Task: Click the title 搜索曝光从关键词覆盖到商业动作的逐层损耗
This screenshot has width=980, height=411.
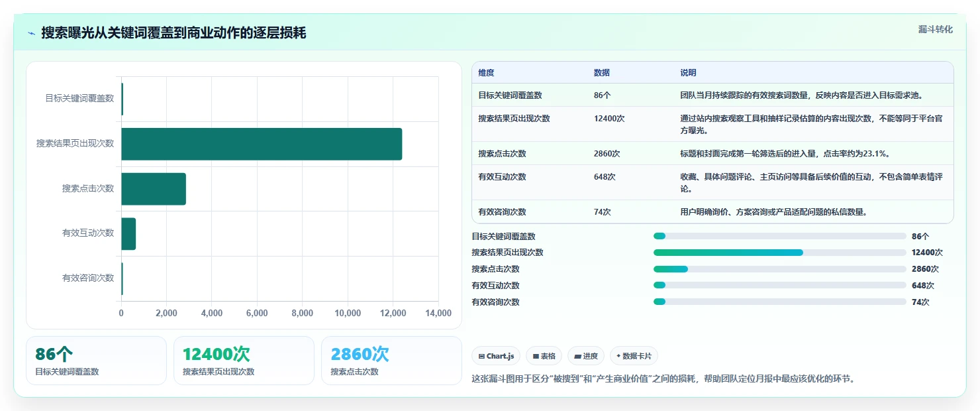Action: click(x=173, y=33)
